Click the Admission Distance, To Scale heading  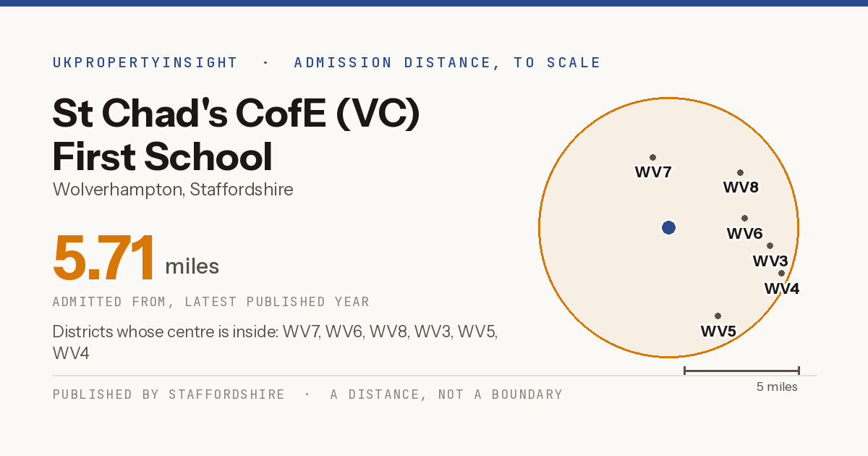pos(448,63)
